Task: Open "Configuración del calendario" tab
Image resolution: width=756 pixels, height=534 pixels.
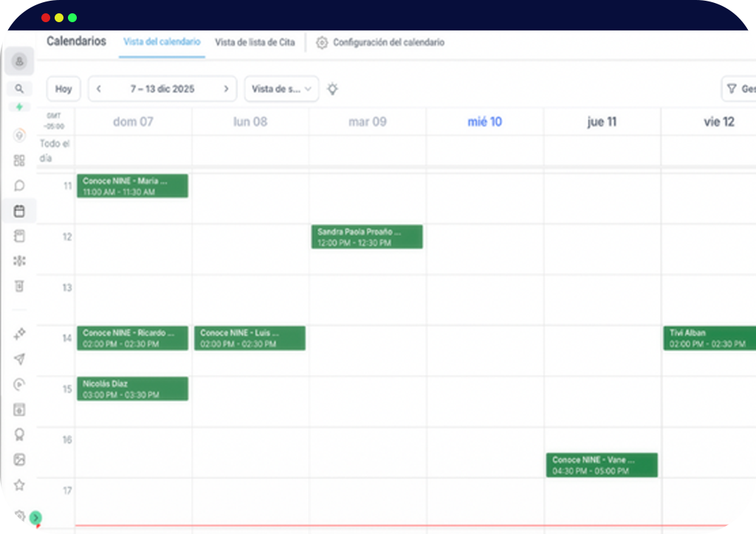Action: 381,43
